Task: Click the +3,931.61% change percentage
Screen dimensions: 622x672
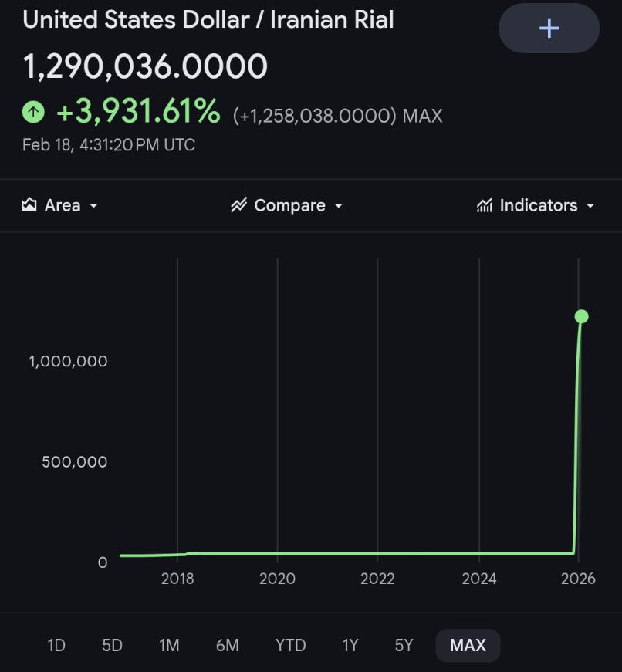Action: click(x=138, y=113)
